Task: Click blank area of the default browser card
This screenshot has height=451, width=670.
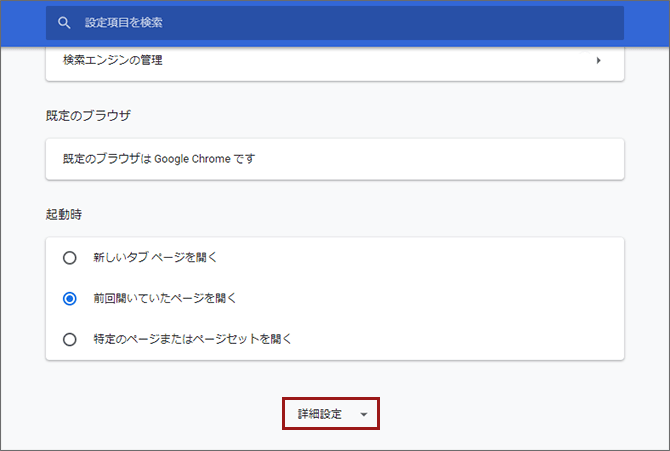Action: (450, 158)
